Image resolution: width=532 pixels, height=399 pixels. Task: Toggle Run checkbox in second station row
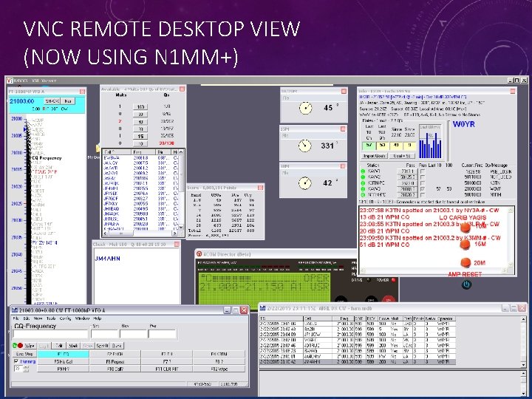pyautogui.click(x=423, y=177)
